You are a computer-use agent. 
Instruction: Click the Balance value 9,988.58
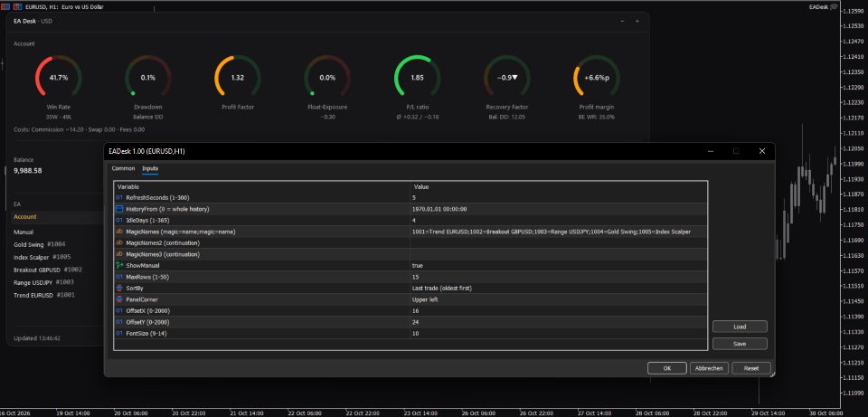[x=28, y=171]
